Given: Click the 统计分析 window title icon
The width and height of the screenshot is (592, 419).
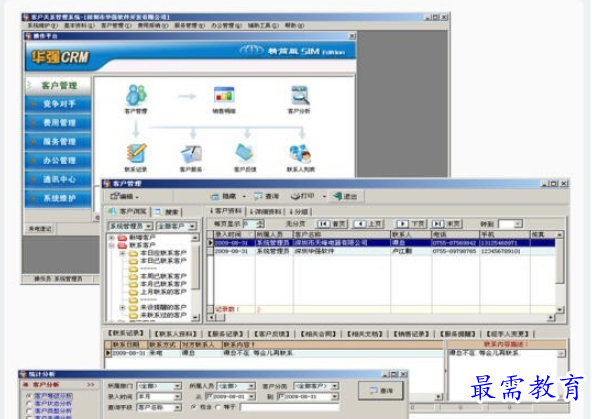Looking at the screenshot, I should click(x=23, y=374).
